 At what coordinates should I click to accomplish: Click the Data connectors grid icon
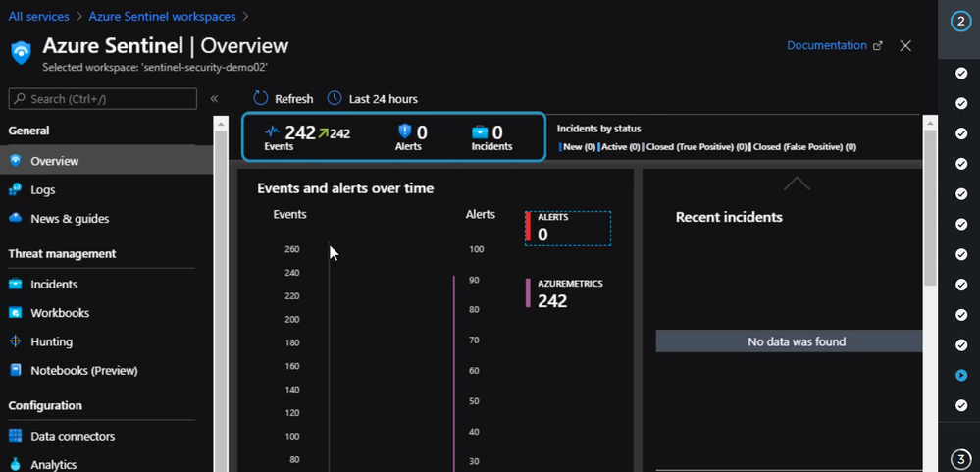16,436
